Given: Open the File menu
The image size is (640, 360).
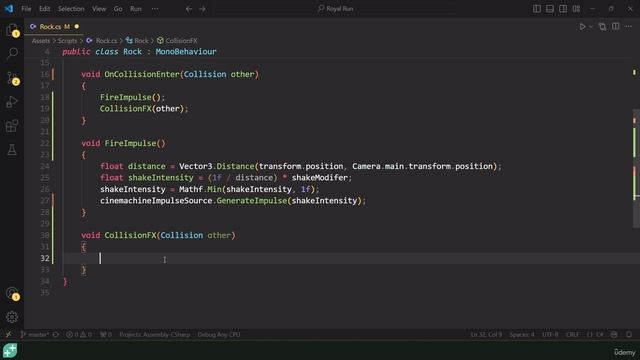Looking at the screenshot, I should click(x=26, y=9).
